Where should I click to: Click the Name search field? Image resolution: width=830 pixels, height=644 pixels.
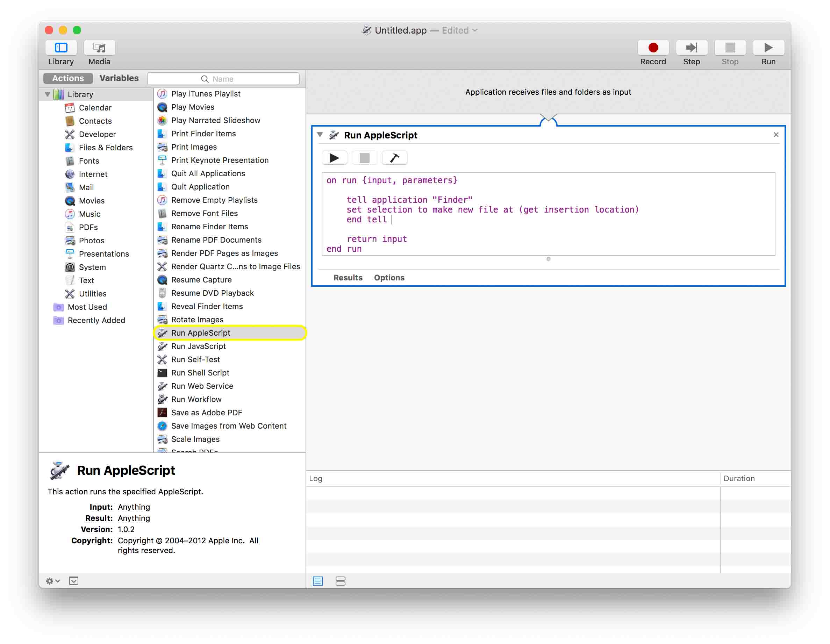coord(223,79)
